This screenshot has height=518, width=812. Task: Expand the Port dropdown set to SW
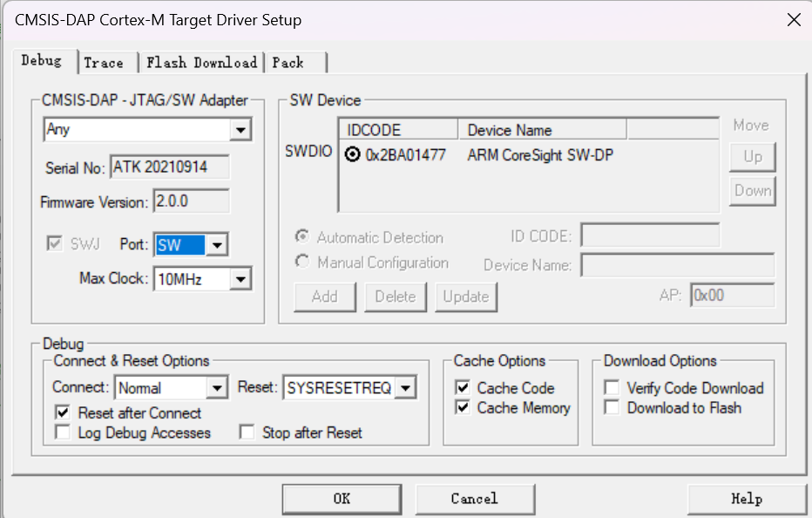click(217, 245)
